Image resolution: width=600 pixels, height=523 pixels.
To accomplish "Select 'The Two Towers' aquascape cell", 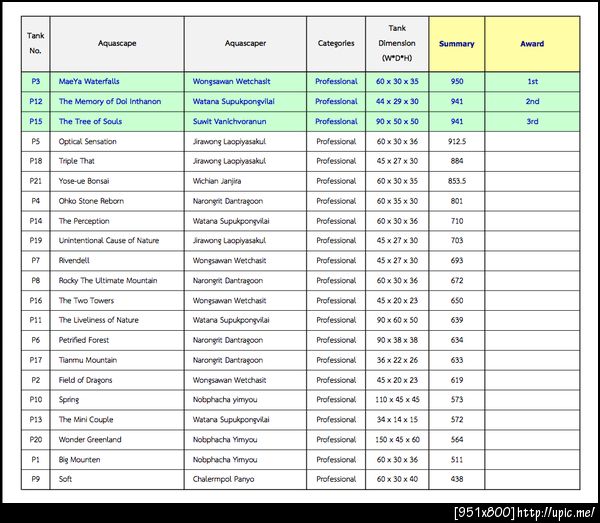I will (x=117, y=300).
